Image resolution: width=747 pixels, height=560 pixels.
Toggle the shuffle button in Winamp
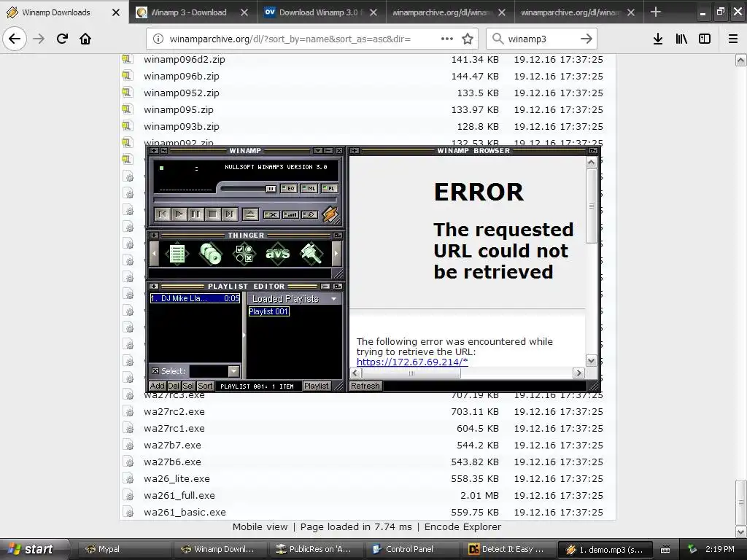coord(290,215)
